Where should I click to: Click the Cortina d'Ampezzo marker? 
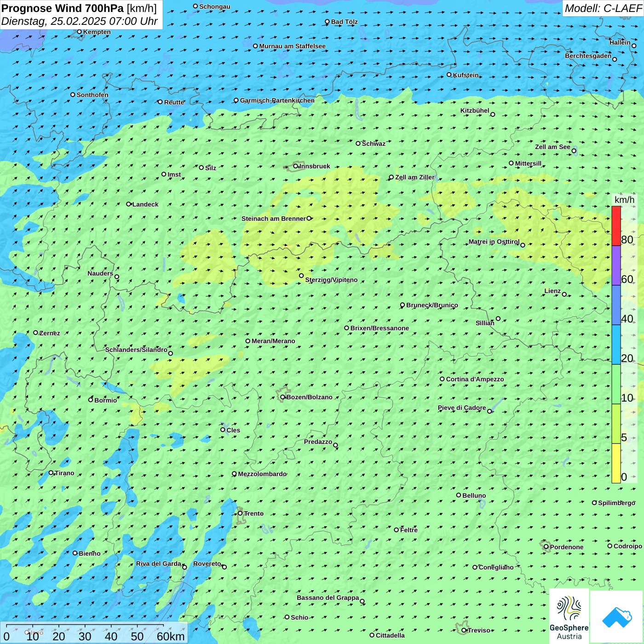coord(443,379)
